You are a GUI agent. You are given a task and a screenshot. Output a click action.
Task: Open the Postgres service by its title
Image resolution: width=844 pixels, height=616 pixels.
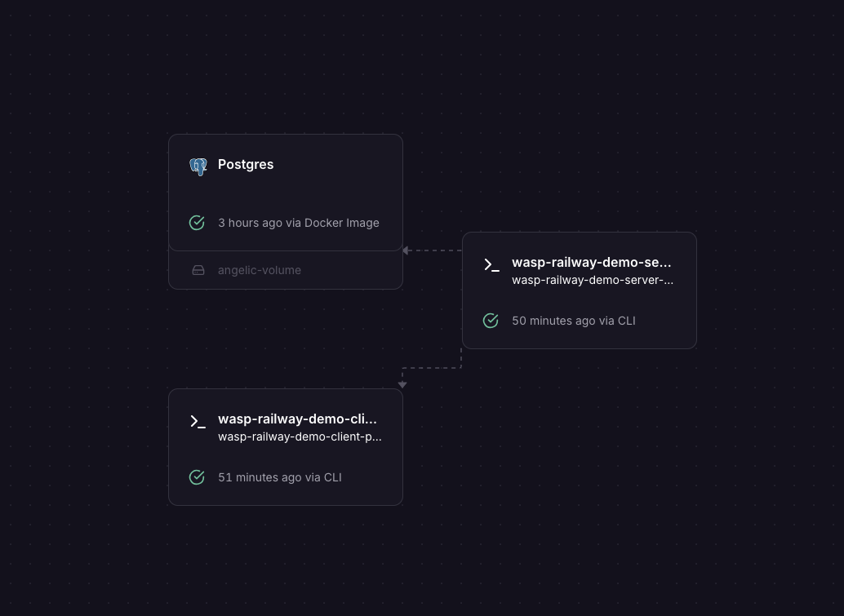[246, 165]
